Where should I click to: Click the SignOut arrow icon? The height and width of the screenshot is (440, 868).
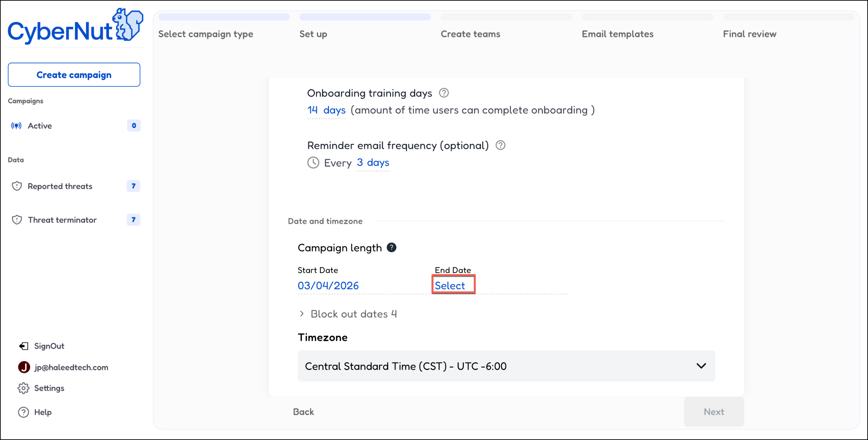pyautogui.click(x=23, y=346)
